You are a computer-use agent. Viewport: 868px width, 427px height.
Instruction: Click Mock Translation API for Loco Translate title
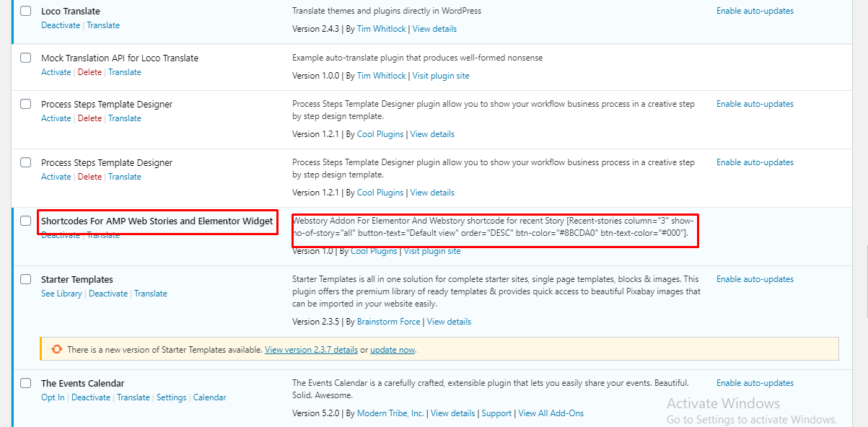coord(120,58)
